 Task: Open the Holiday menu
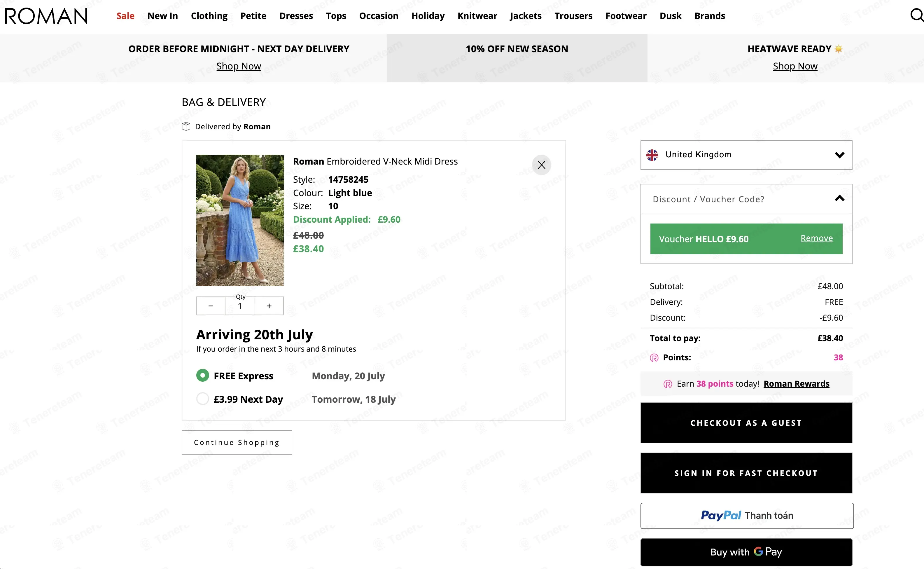point(428,16)
